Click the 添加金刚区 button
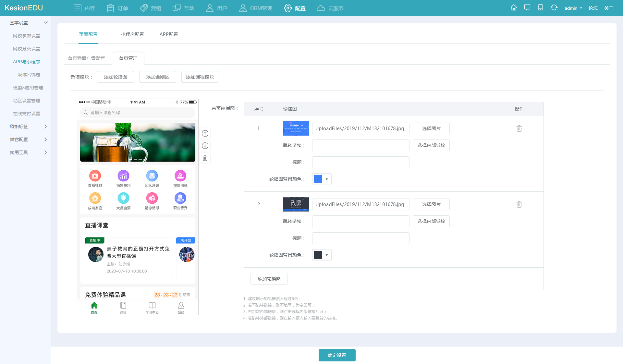Image resolution: width=623 pixels, height=364 pixels. coord(157,77)
